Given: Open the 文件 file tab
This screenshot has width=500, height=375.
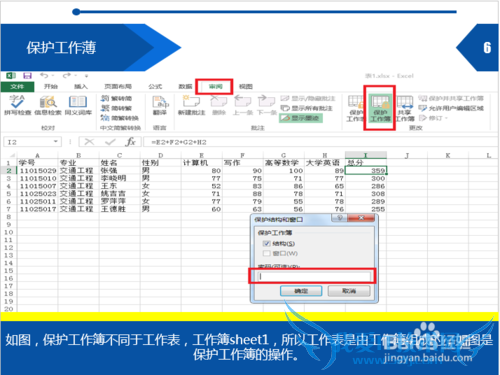Looking at the screenshot, I should [17, 86].
